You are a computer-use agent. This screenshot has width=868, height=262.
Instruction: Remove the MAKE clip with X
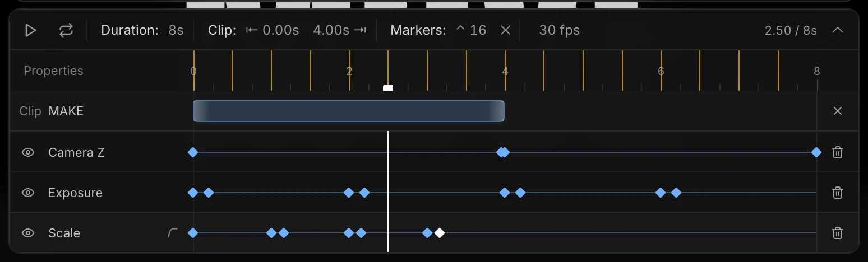(x=838, y=111)
